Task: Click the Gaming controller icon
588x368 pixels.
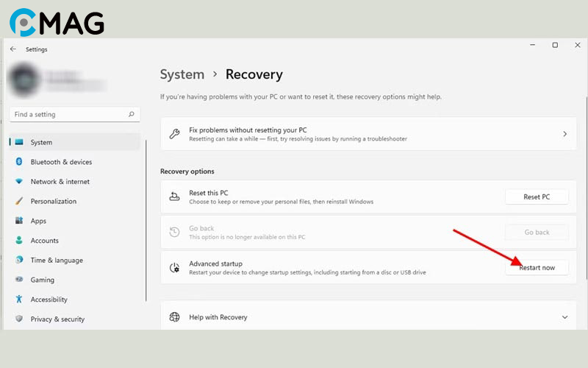Action: point(19,280)
